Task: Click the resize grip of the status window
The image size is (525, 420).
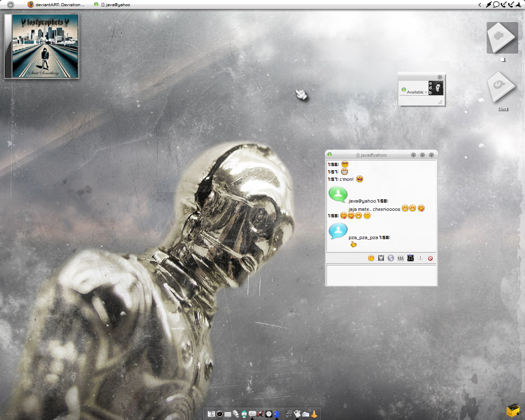Action: click(440, 102)
